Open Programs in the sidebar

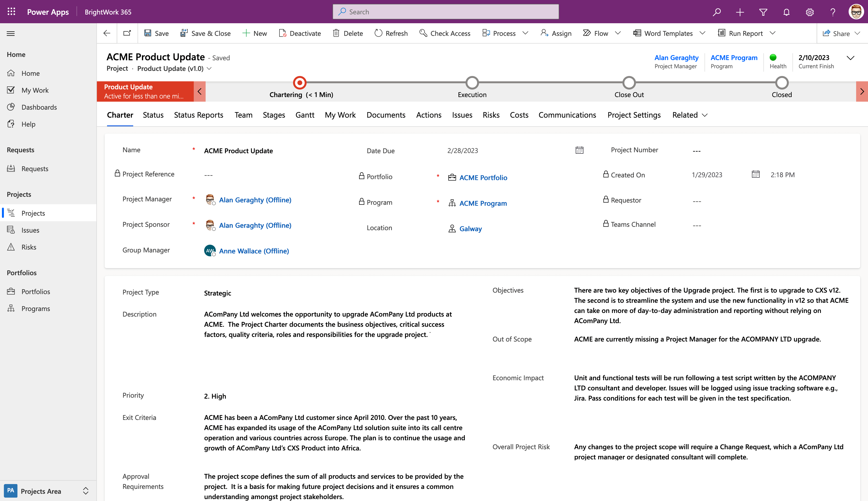(36, 308)
